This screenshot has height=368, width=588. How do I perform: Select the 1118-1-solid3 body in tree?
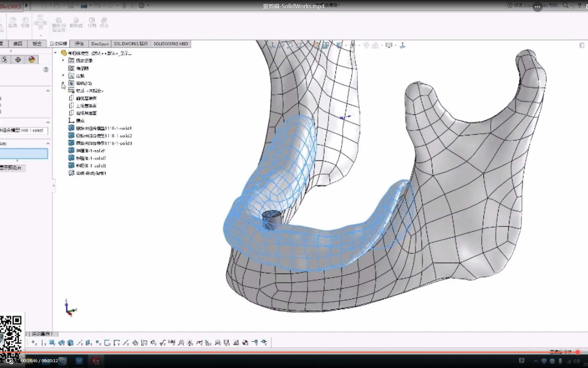pyautogui.click(x=100, y=143)
